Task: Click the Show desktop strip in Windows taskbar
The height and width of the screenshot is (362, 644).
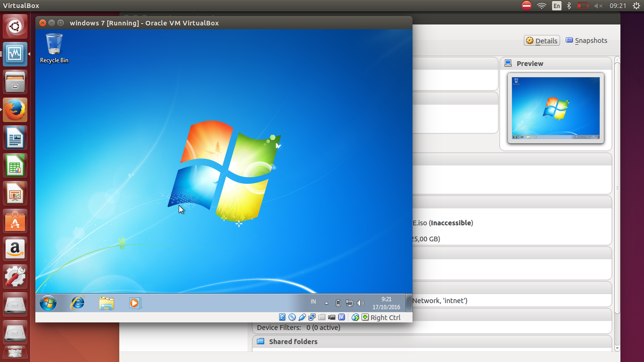Action: pos(409,303)
